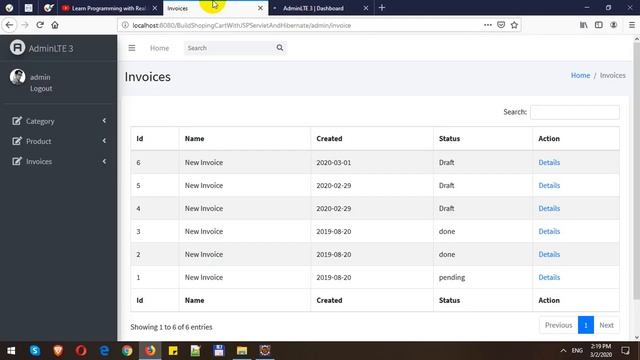The image size is (640, 360).
Task: Open Details for invoice 4
Action: [549, 208]
